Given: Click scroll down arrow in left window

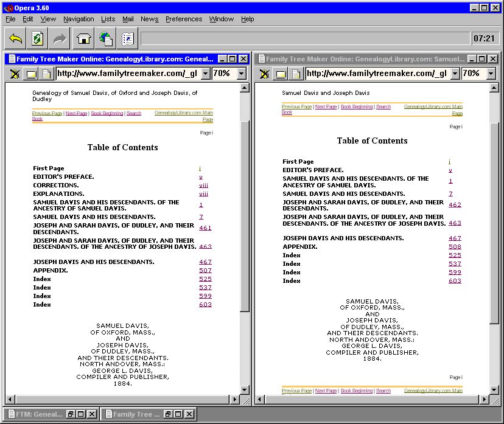Looking at the screenshot, I should pyautogui.click(x=245, y=390).
